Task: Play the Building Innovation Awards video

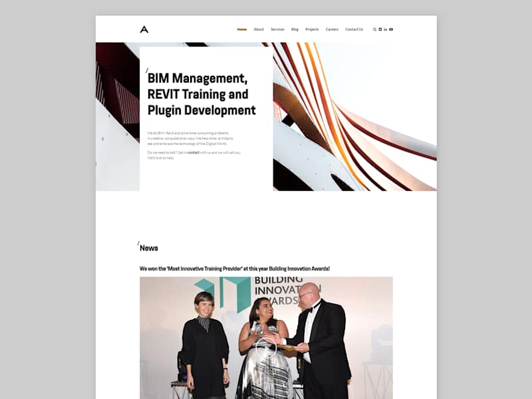Action: pyautogui.click(x=266, y=348)
